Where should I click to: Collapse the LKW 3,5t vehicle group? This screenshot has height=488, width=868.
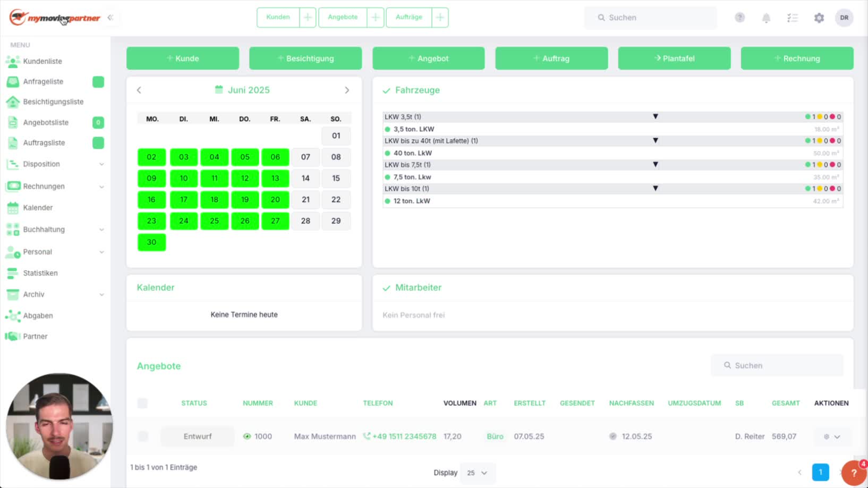[656, 116]
